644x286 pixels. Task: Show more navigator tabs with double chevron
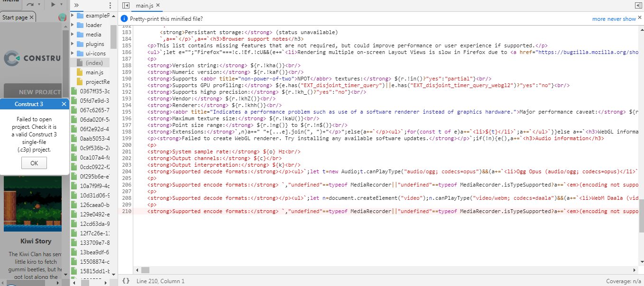coord(76,5)
